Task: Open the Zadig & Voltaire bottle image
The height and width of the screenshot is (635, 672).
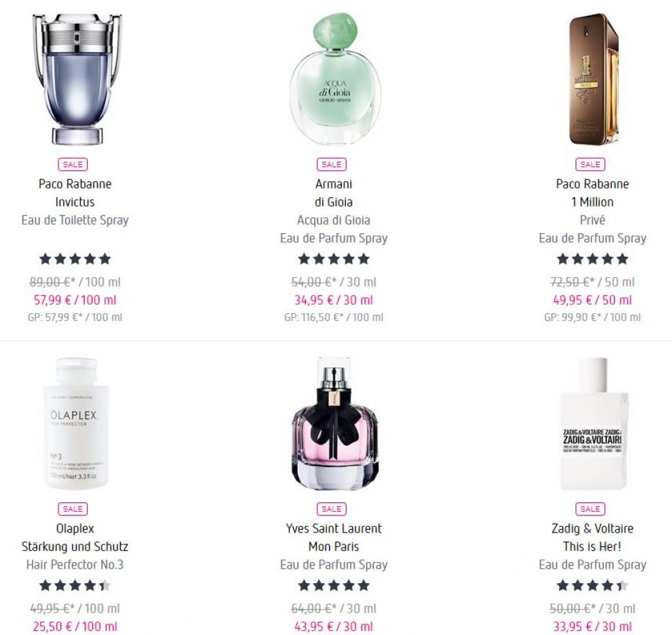Action: [593, 424]
